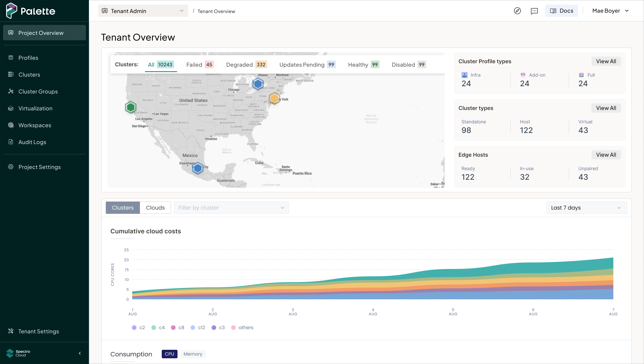The image size is (644, 364).
Task: Click the green hexagon cluster marker in California
Action: point(131,107)
